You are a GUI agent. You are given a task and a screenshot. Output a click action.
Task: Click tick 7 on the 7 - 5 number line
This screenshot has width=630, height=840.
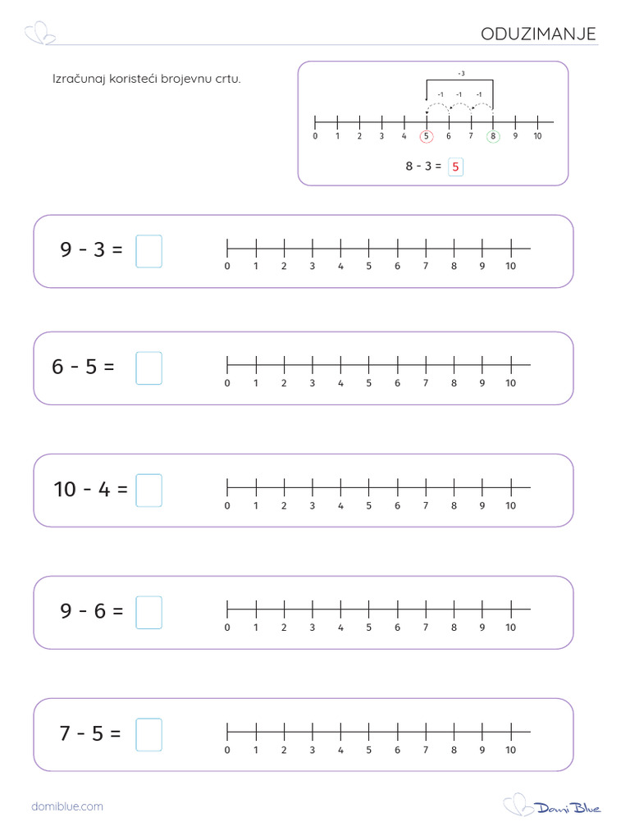pyautogui.click(x=426, y=731)
